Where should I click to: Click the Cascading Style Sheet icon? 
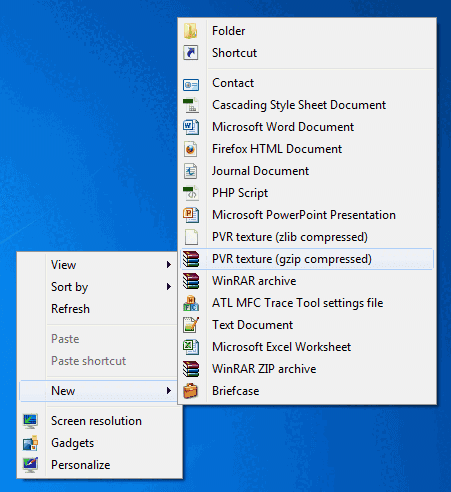(191, 105)
